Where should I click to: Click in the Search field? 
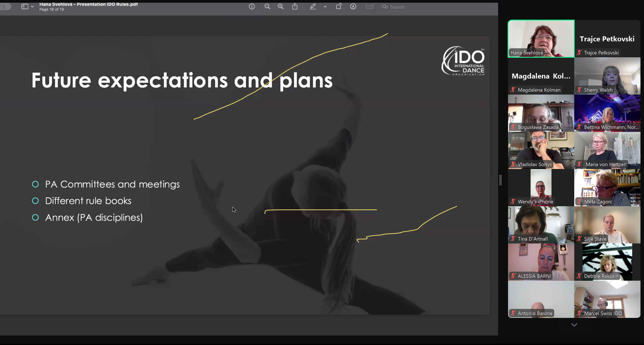[x=437, y=7]
